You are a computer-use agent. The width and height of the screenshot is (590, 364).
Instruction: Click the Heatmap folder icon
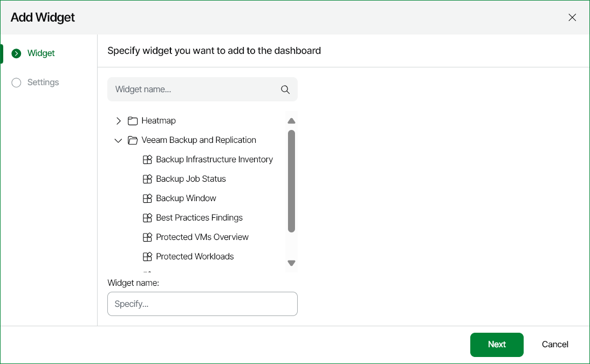(133, 121)
